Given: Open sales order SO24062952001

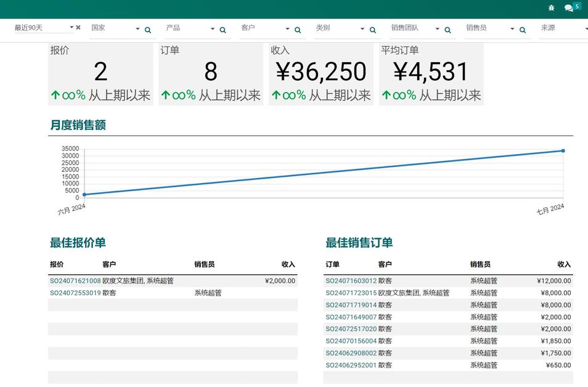Looking at the screenshot, I should (x=351, y=365).
